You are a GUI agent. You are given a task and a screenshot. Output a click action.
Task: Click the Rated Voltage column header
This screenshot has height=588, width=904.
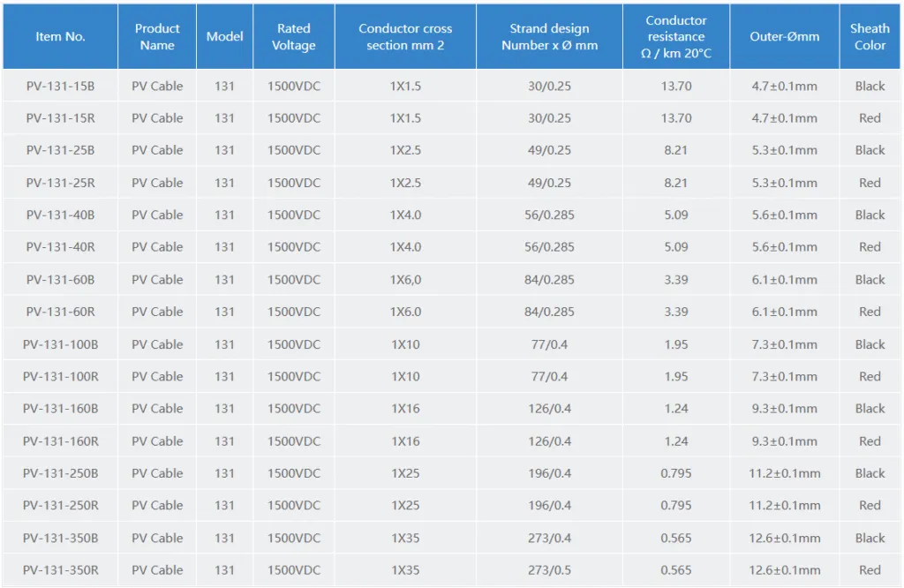tap(294, 37)
